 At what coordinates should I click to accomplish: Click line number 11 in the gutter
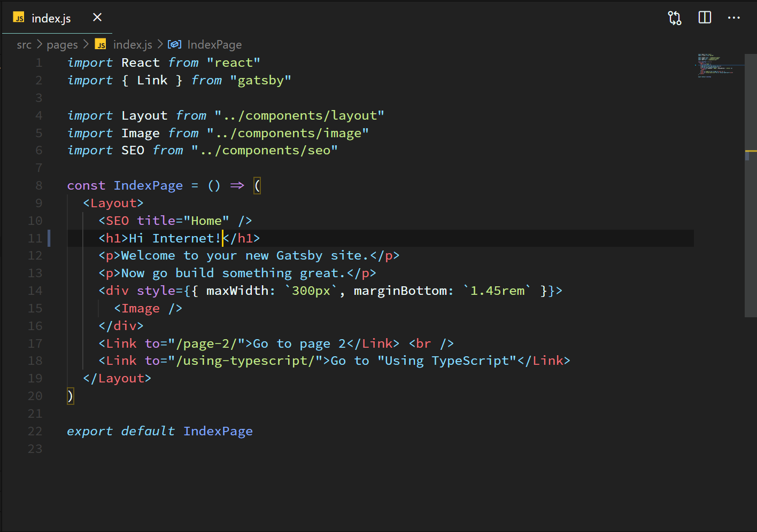(35, 238)
